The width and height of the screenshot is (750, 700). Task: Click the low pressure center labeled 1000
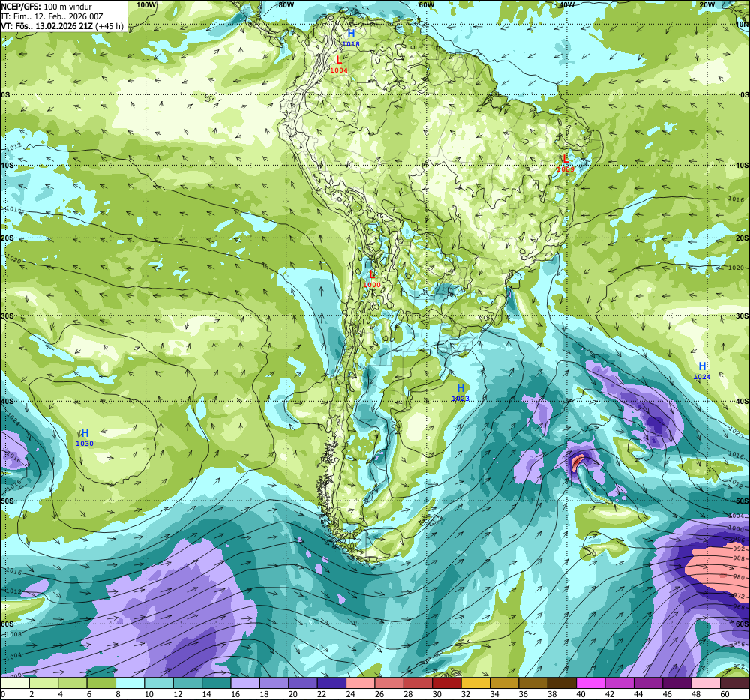[372, 279]
